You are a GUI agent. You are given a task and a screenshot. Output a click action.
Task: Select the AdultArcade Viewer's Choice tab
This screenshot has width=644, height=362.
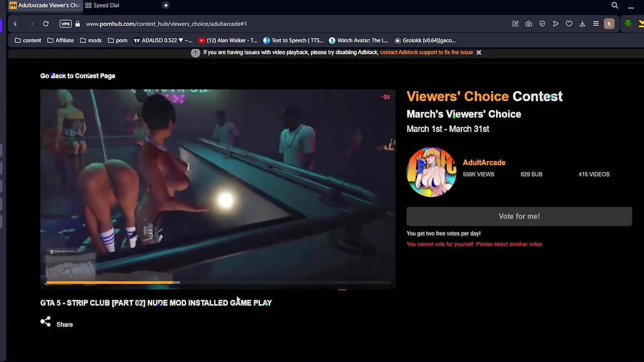(x=45, y=5)
